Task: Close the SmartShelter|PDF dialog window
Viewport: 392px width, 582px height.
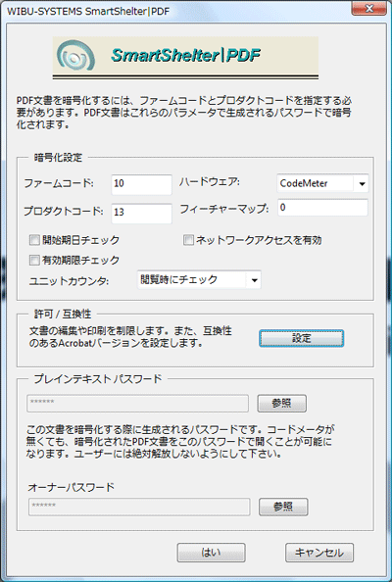Action: pos(369,9)
